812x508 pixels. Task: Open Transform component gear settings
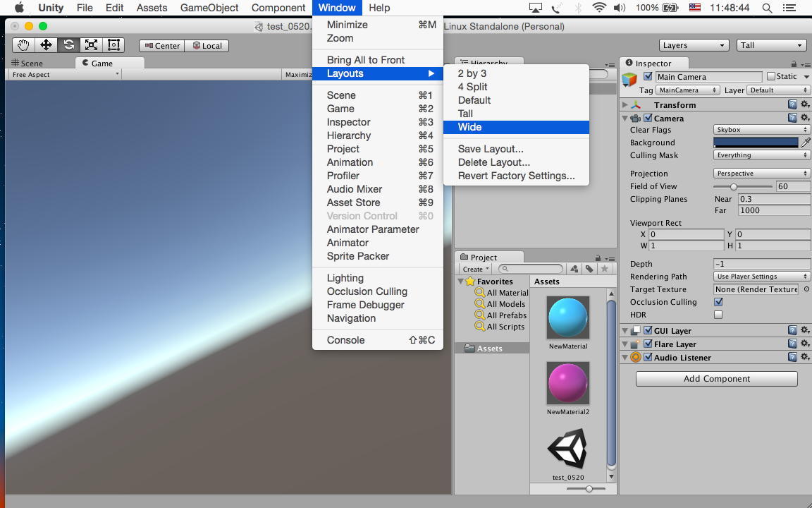[x=805, y=104]
